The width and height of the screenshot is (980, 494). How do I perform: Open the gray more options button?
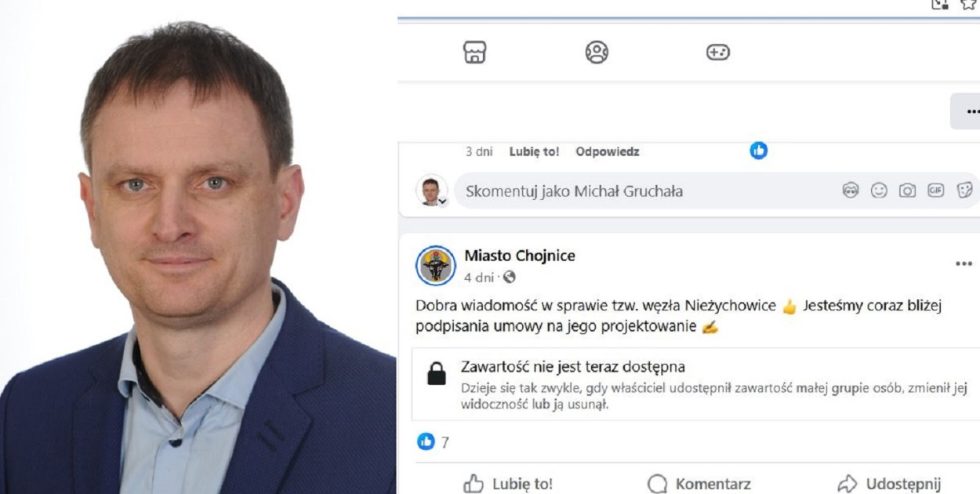click(968, 111)
